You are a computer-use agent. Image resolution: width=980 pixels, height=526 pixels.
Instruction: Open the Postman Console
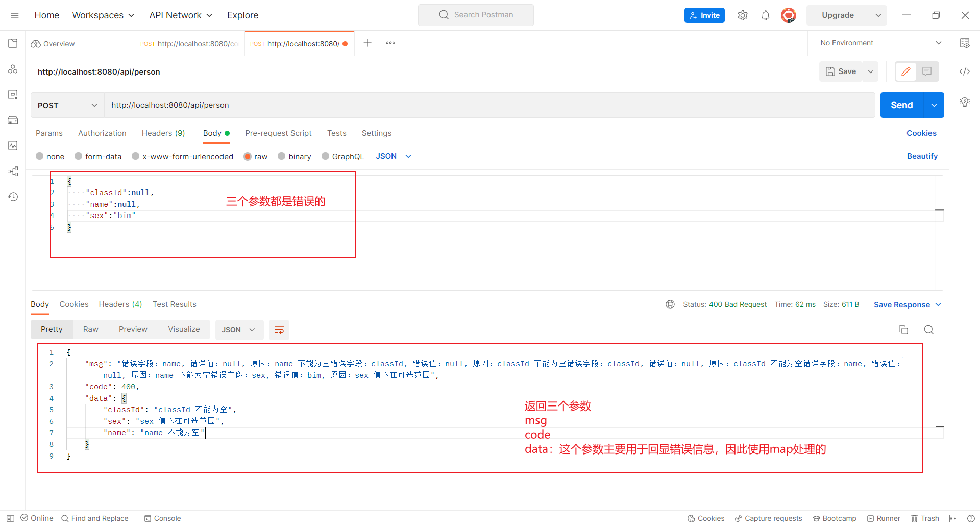162,518
